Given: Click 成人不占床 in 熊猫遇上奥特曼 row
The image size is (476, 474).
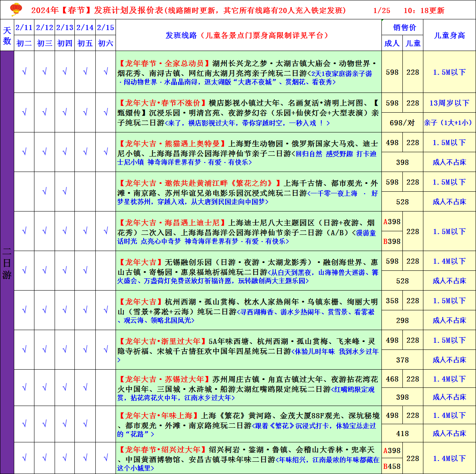Looking at the screenshot, I should [449, 162].
